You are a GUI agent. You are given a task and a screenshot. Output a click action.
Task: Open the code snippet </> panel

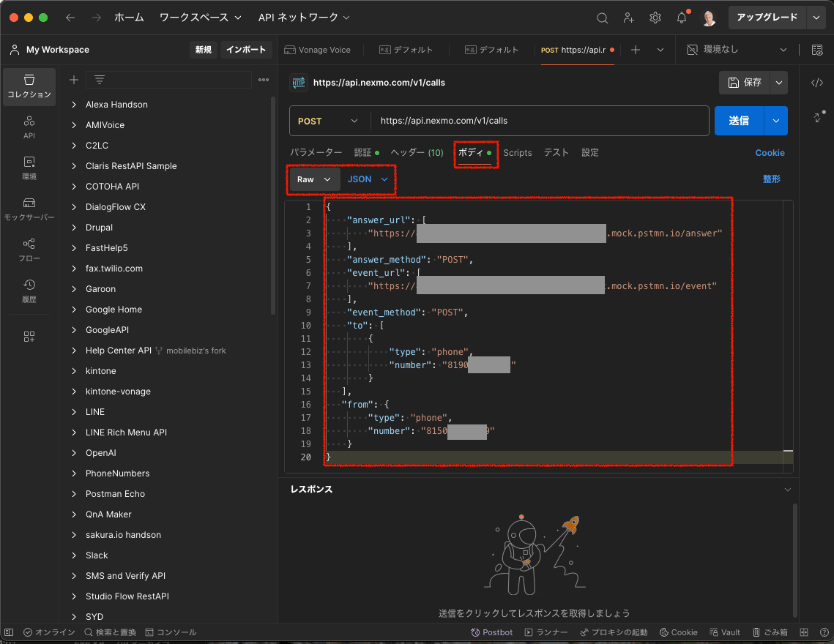pyautogui.click(x=817, y=83)
